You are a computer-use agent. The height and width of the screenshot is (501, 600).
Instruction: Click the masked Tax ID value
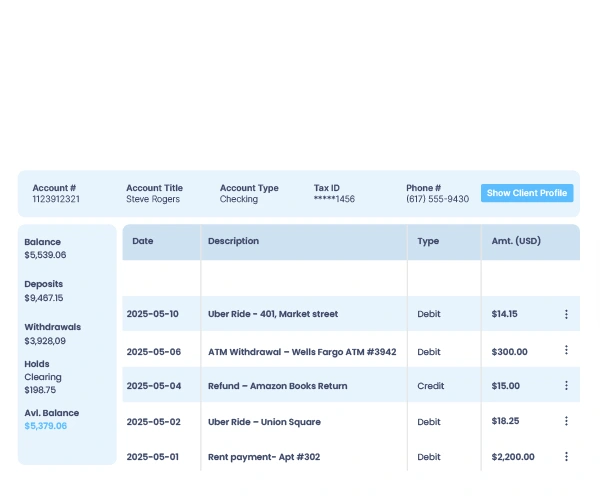tap(334, 199)
